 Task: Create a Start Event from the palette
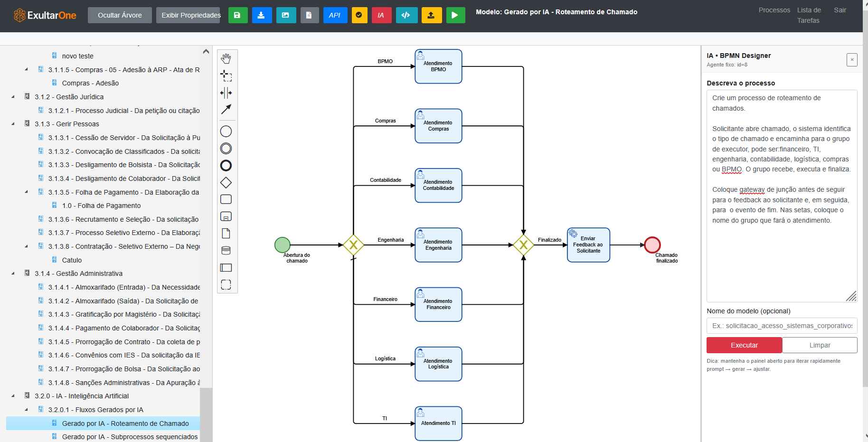point(226,131)
